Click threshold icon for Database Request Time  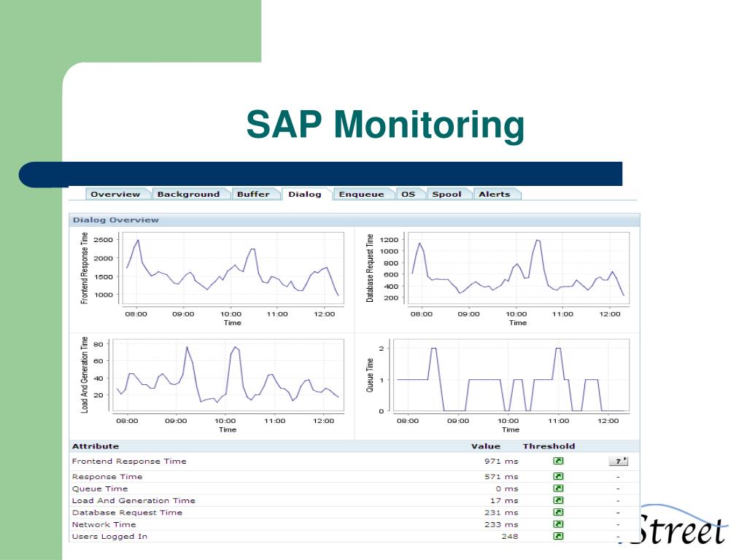[558, 513]
